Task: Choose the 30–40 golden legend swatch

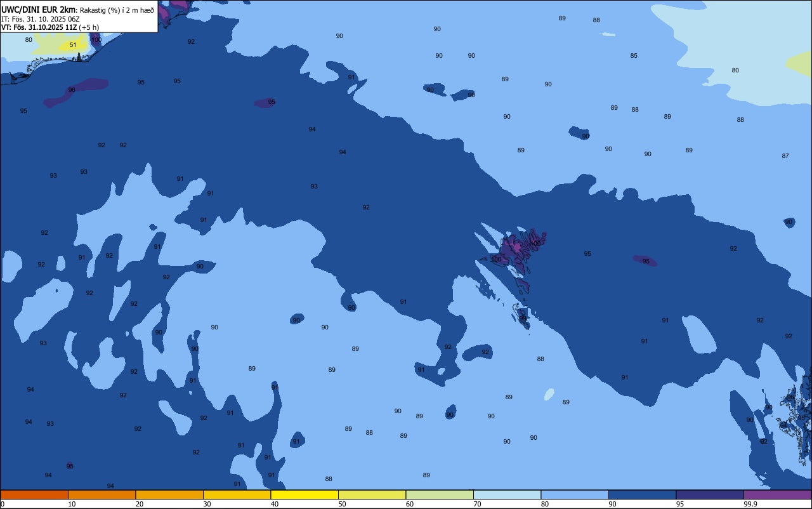Action: (x=237, y=494)
